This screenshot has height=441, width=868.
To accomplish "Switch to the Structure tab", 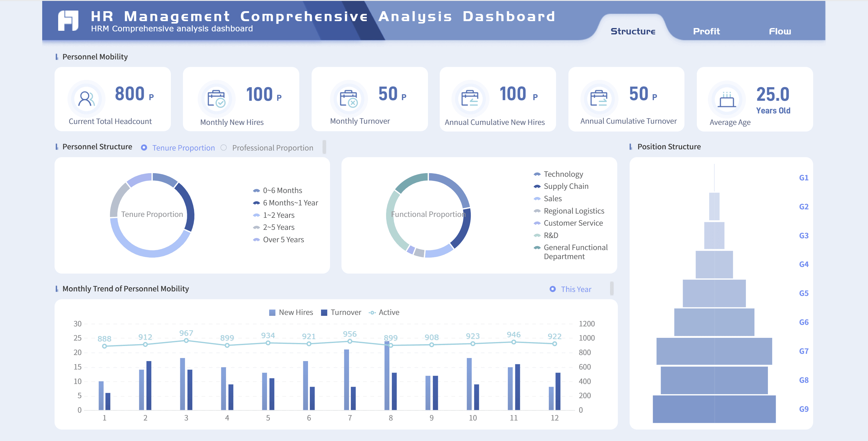I will [x=633, y=31].
